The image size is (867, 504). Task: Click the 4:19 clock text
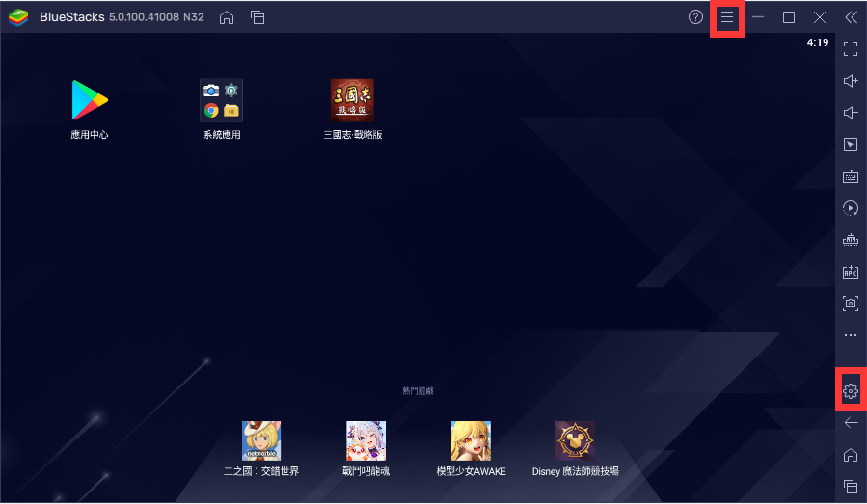(817, 42)
